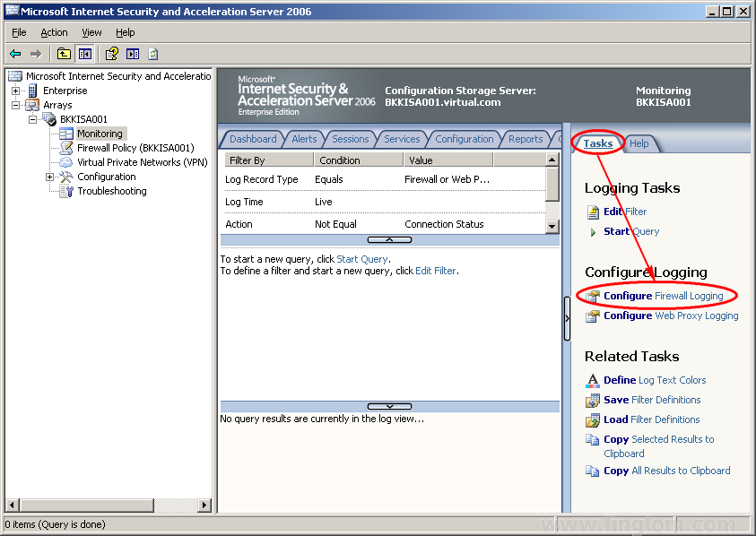
Task: Collapse the task pane using the side handle
Action: 567,318
